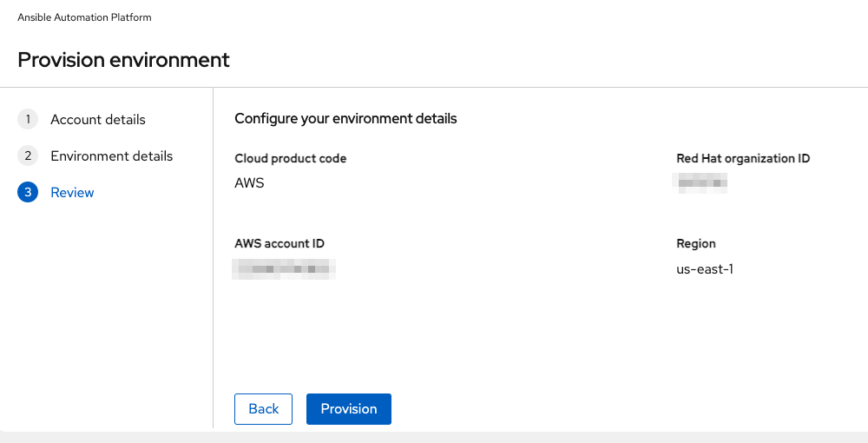This screenshot has height=443, width=868.
Task: Click the blurred Red Hat organization ID value
Action: [700, 182]
